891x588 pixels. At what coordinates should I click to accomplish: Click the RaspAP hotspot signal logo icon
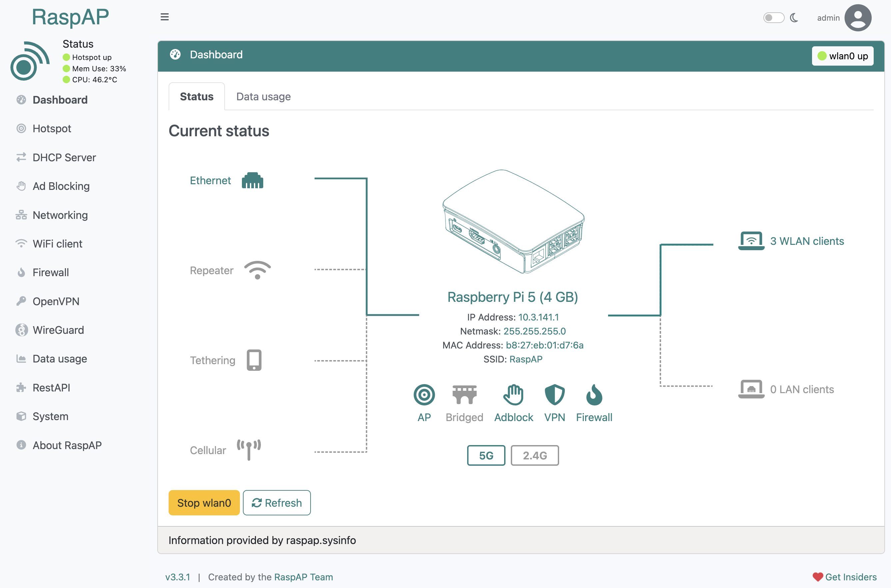point(30,61)
